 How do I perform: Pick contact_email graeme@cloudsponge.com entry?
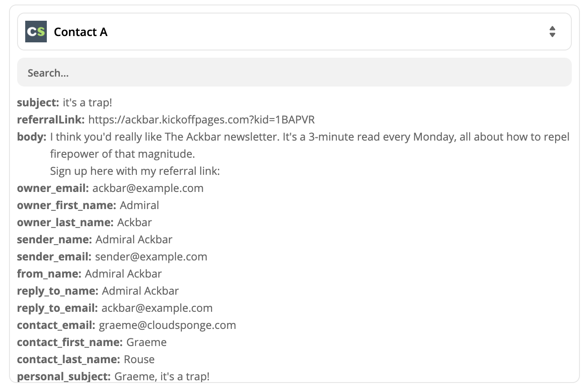pyautogui.click(x=127, y=325)
